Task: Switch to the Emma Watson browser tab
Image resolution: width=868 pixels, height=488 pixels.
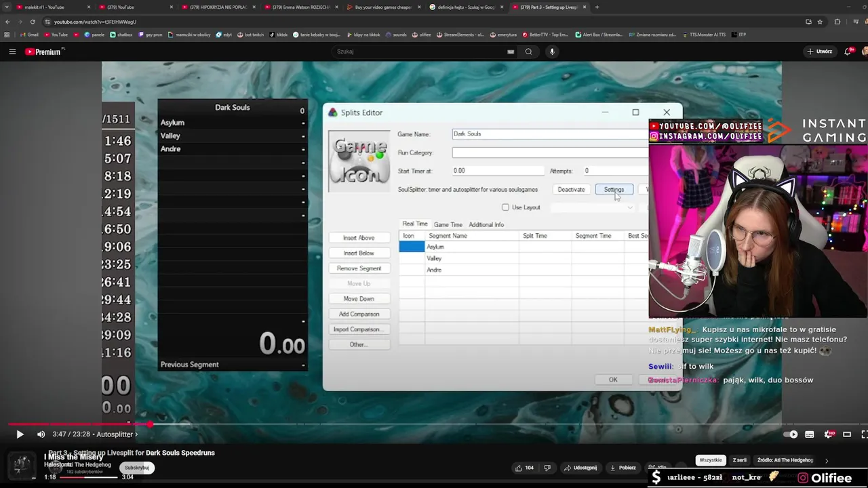Action: pos(302,7)
